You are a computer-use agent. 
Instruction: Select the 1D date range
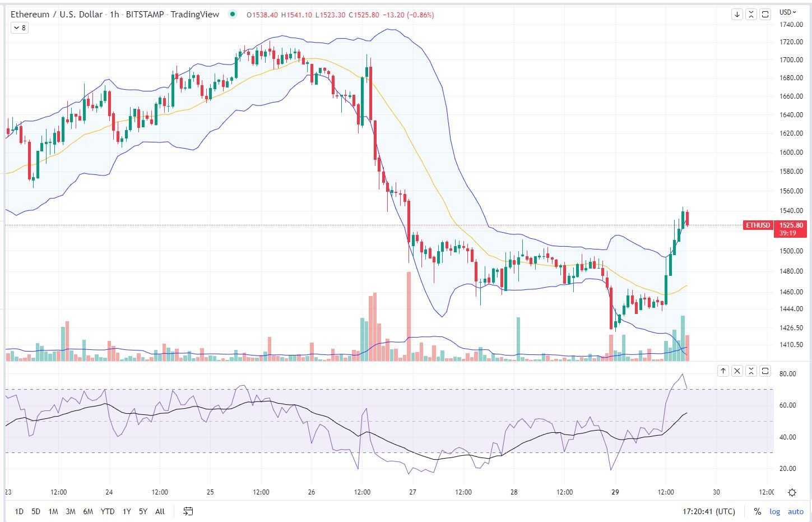point(19,511)
